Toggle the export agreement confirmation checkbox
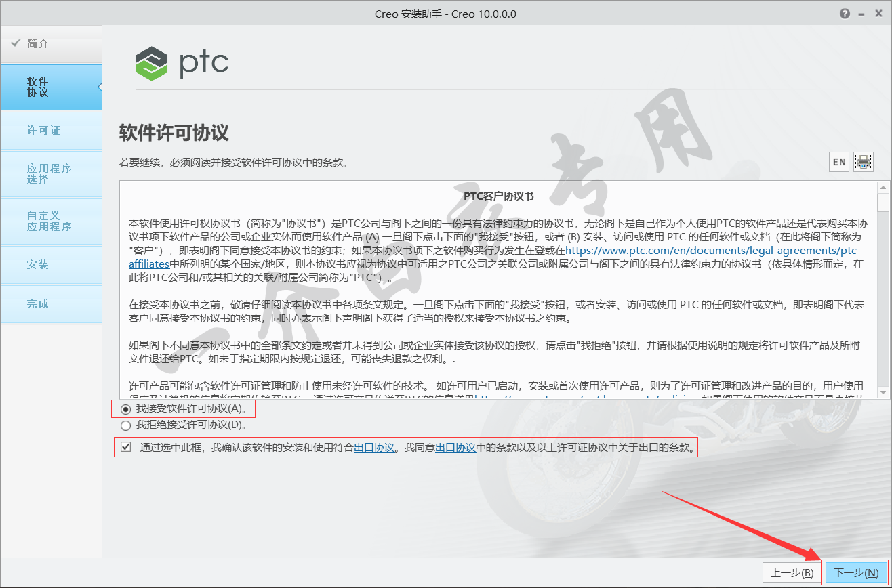The width and height of the screenshot is (892, 588). 125,447
